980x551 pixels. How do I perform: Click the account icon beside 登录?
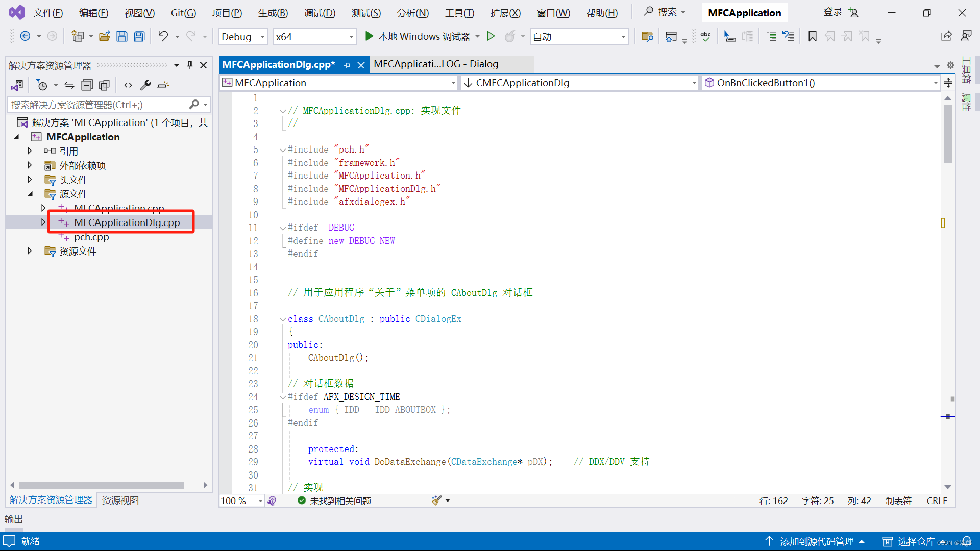click(x=853, y=13)
